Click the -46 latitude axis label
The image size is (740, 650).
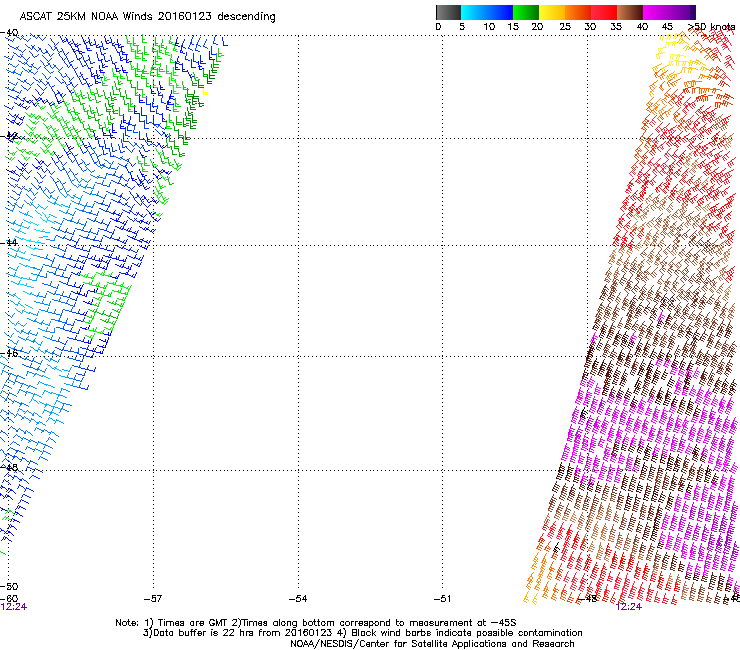(x=9, y=353)
